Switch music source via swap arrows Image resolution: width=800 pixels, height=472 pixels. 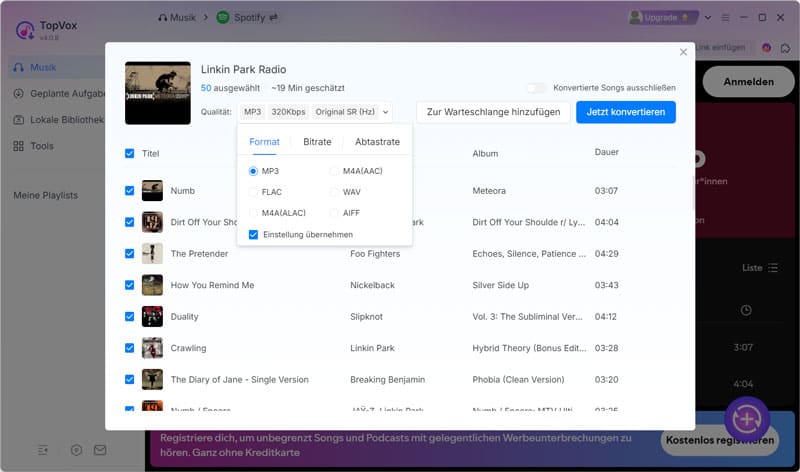coord(273,17)
